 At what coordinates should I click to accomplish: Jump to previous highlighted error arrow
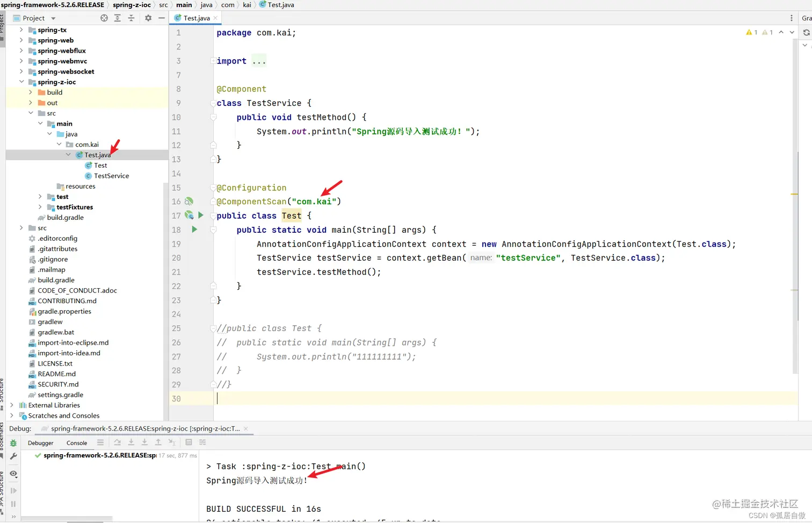(781, 32)
